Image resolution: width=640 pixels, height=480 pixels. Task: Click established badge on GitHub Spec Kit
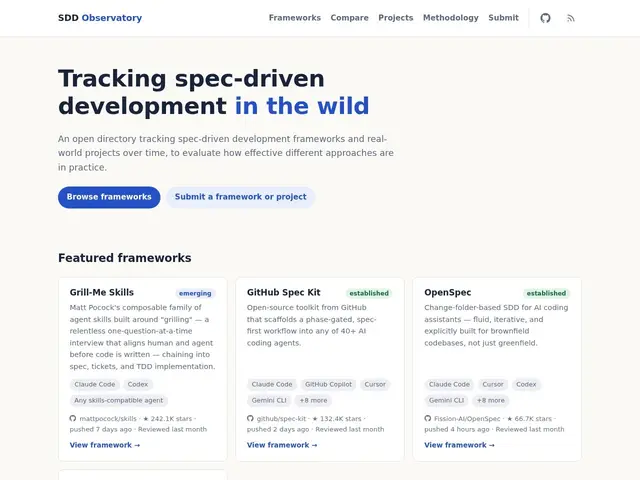pyautogui.click(x=369, y=293)
